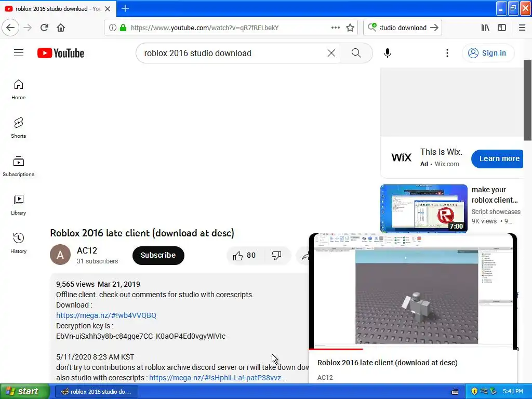Open Home in YouTube sidebar
Screen dimensions: 532x399
coord(18,89)
